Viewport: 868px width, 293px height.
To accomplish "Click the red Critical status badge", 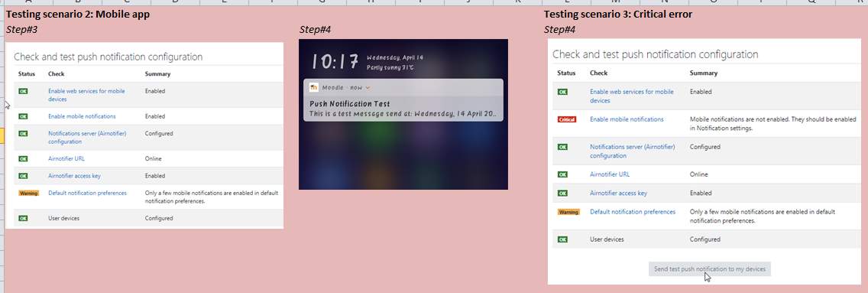I will coord(567,119).
